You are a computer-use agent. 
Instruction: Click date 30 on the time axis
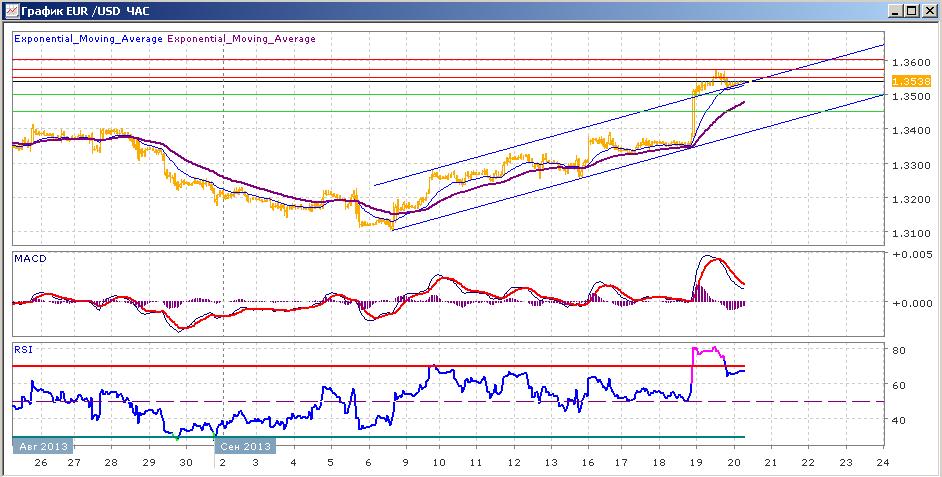point(186,463)
